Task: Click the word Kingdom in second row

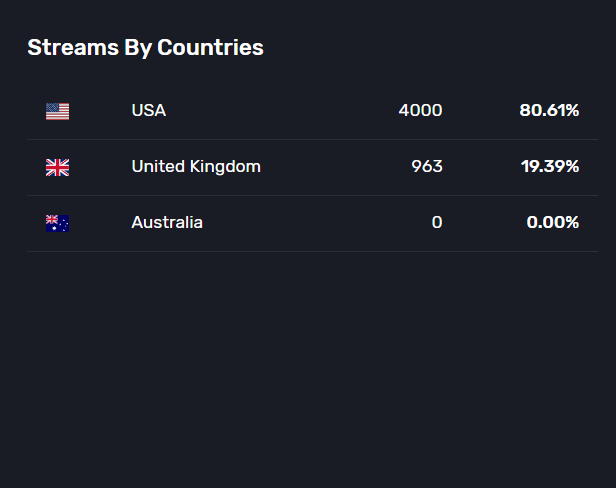Action: point(225,167)
